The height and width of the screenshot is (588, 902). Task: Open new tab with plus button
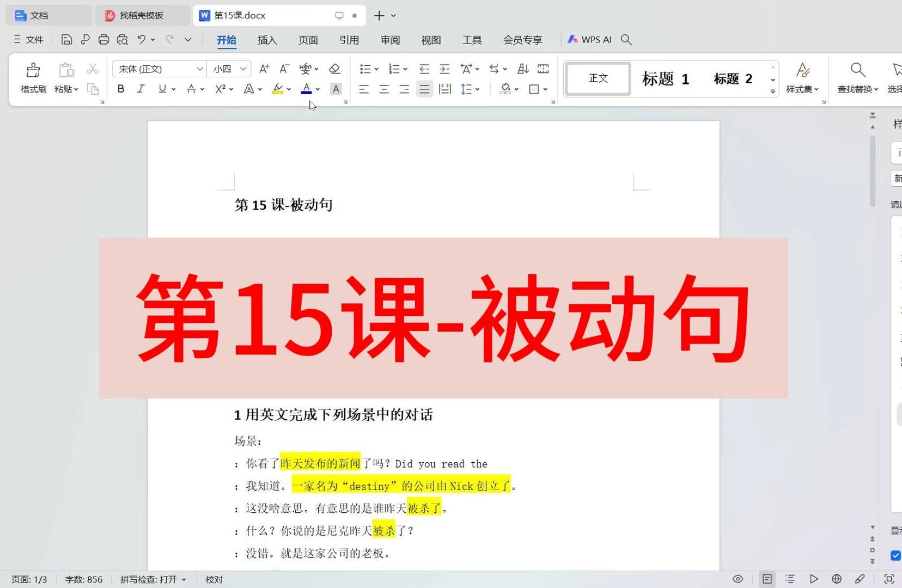379,16
